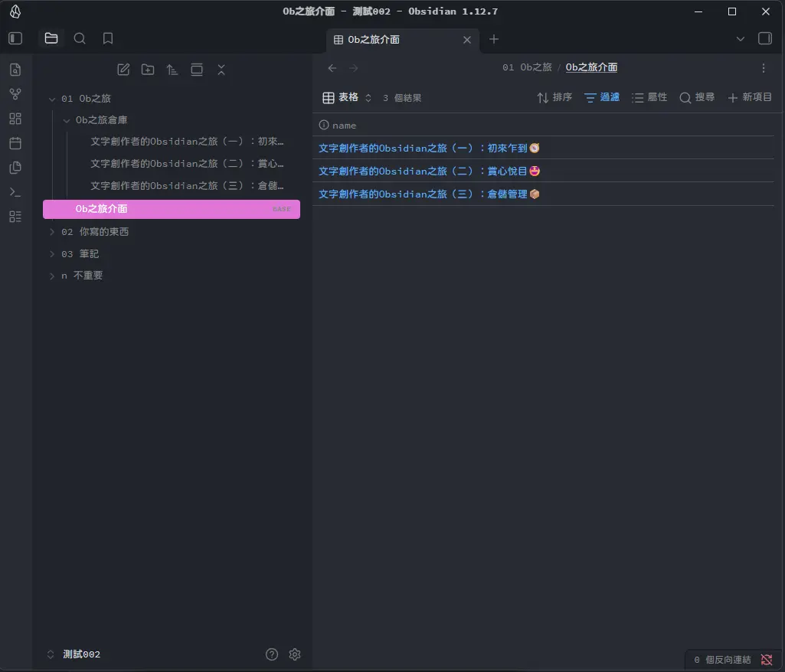
Task: Toggle the right sidebar
Action: tap(764, 38)
